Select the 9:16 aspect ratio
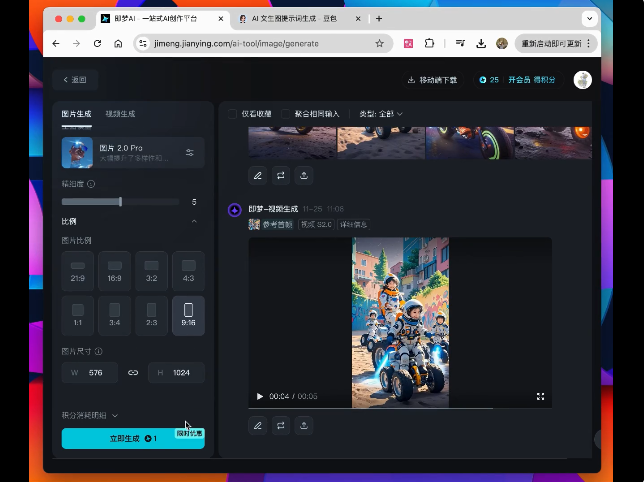The image size is (644, 482). (x=189, y=316)
